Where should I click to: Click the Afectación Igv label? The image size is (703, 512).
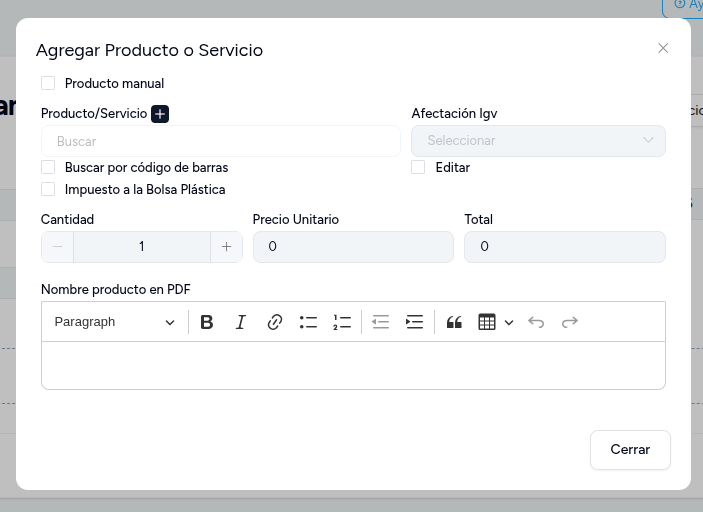click(x=454, y=113)
